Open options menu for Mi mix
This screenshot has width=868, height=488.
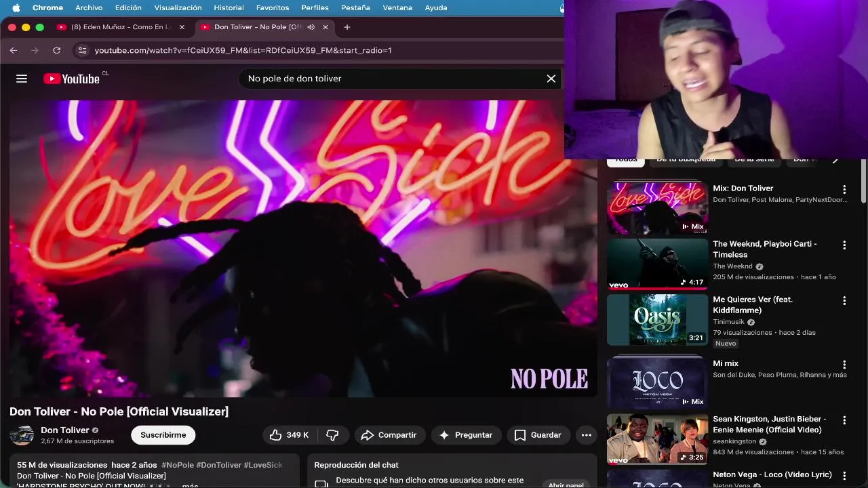coord(844,365)
